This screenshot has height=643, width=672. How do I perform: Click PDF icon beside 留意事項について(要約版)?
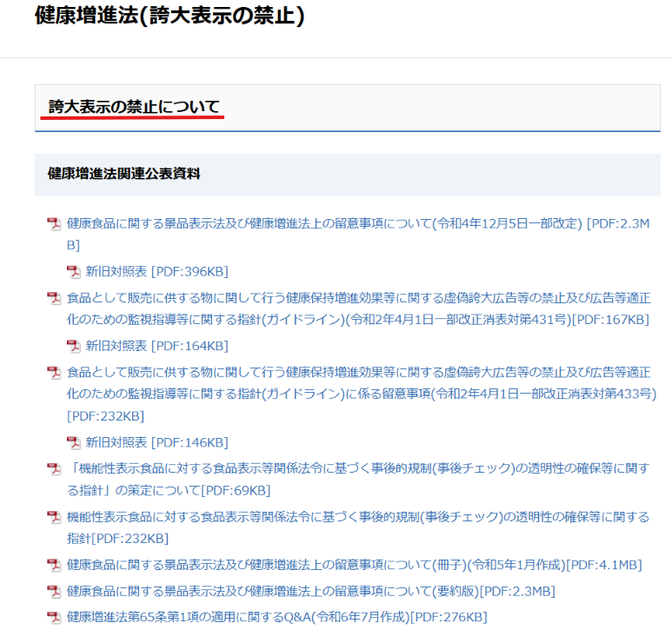(x=54, y=592)
